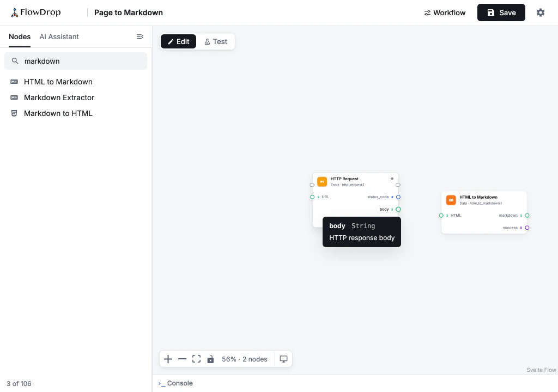Open the display monitor options
Image resolution: width=558 pixels, height=392 pixels.
283,359
